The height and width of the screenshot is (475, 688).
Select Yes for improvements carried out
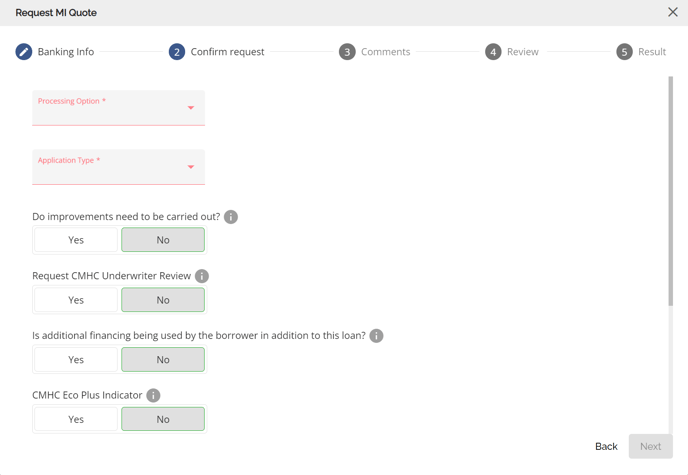pos(76,240)
